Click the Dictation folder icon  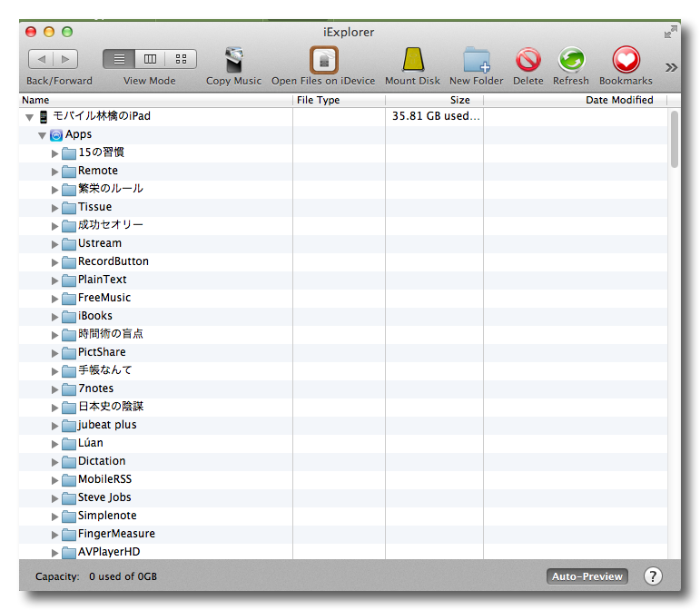(69, 462)
